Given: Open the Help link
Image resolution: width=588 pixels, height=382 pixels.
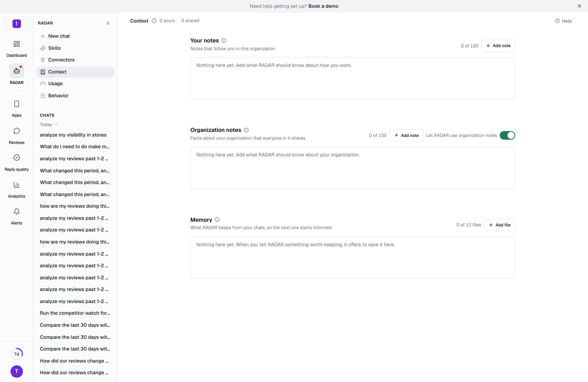Looking at the screenshot, I should (x=563, y=21).
